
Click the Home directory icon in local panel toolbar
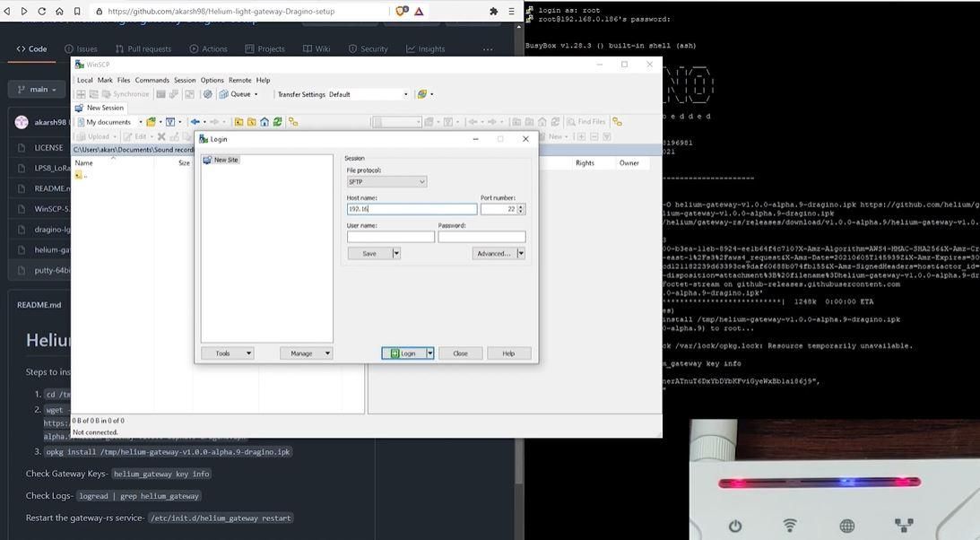pyautogui.click(x=265, y=121)
